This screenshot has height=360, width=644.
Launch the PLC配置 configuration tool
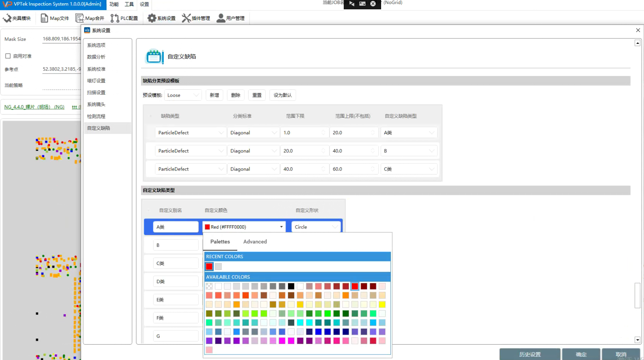point(124,18)
